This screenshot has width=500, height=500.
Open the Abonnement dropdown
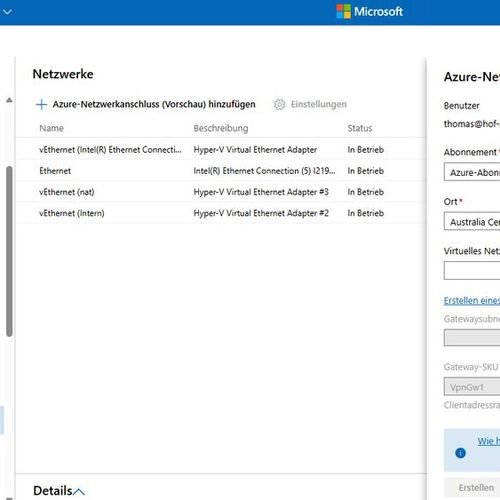pos(472,172)
